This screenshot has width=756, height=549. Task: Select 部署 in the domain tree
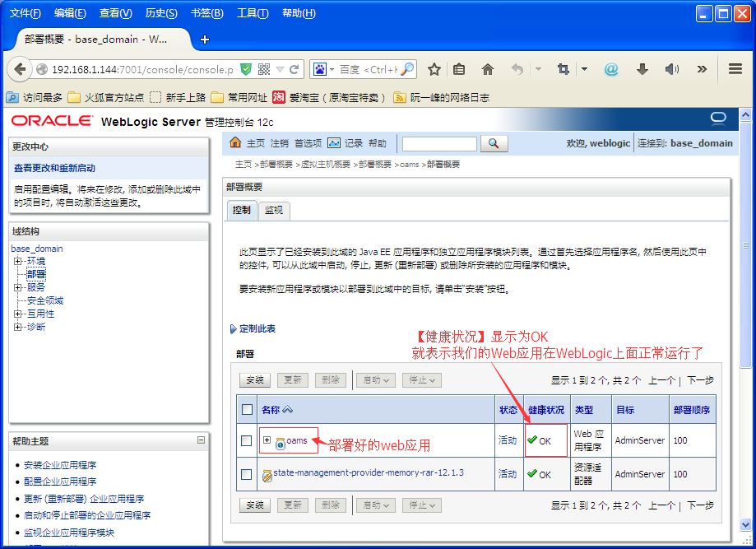point(36,274)
